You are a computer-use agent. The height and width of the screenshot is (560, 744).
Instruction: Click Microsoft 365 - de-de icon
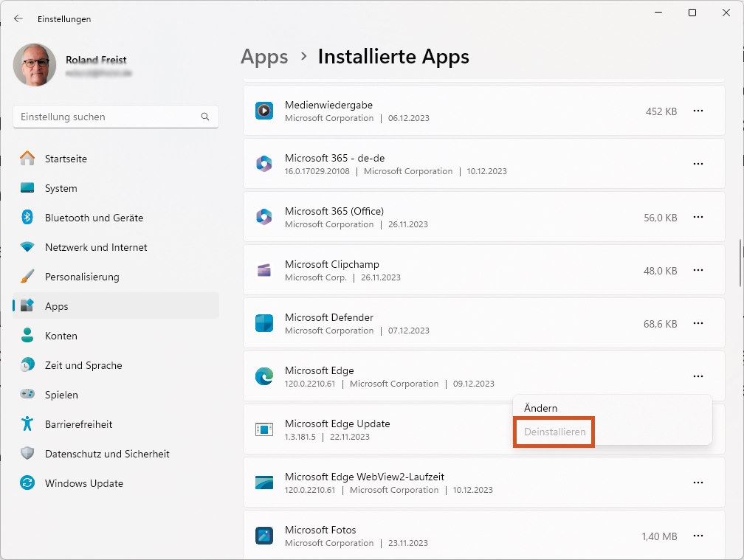click(x=263, y=164)
